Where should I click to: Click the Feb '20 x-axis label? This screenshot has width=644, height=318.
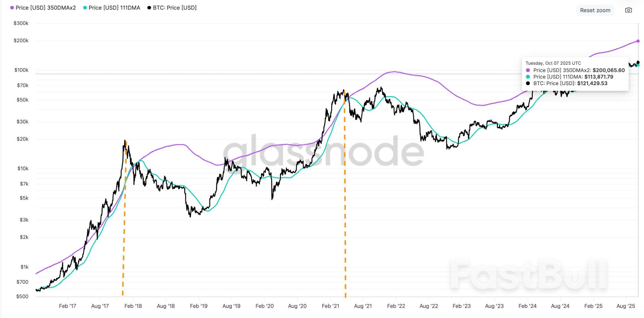click(264, 306)
